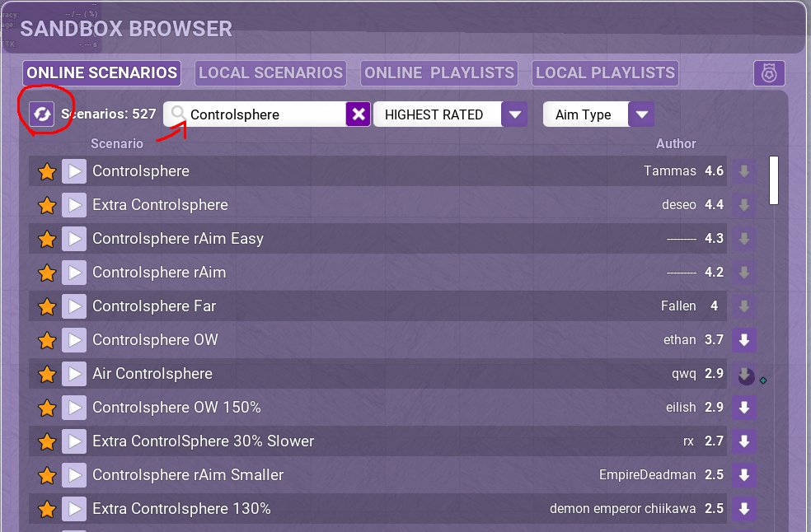Click author demon emperor chiikawa
The height and width of the screenshot is (532, 811).
(623, 509)
